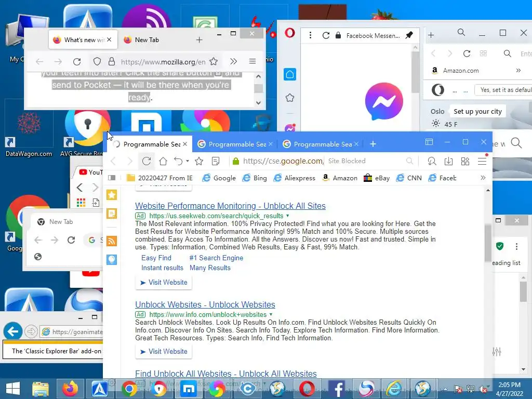Open Messenger panel three-dot options menu
532x399 pixels.
pos(310,35)
